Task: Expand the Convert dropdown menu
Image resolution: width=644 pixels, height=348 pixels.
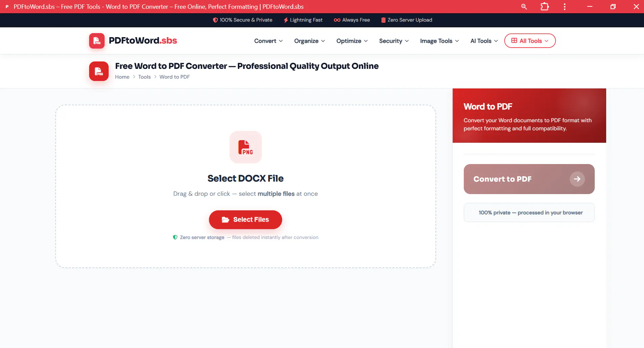Action: click(x=268, y=41)
